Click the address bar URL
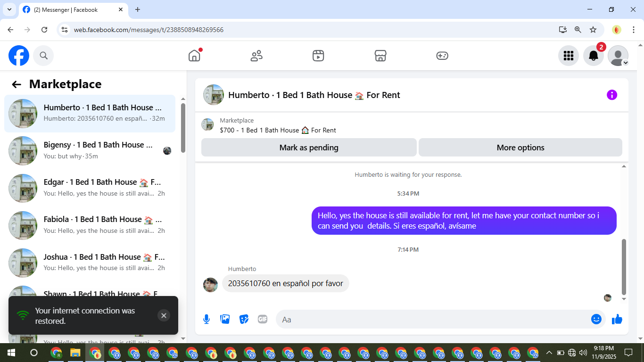The image size is (644, 362). (149, 30)
